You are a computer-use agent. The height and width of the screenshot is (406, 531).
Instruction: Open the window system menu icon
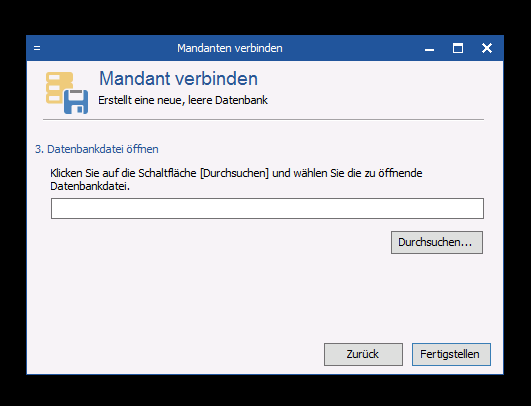pyautogui.click(x=37, y=48)
